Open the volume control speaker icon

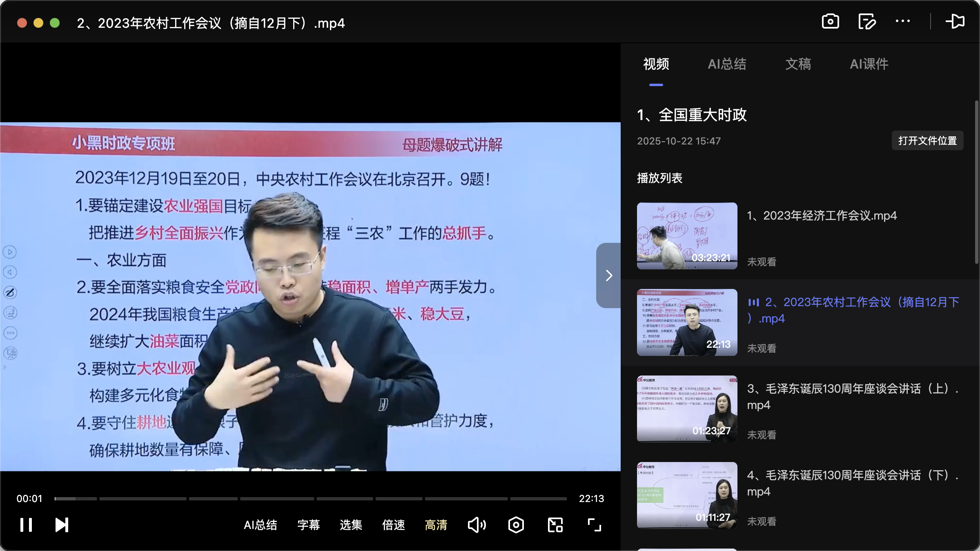(x=477, y=525)
